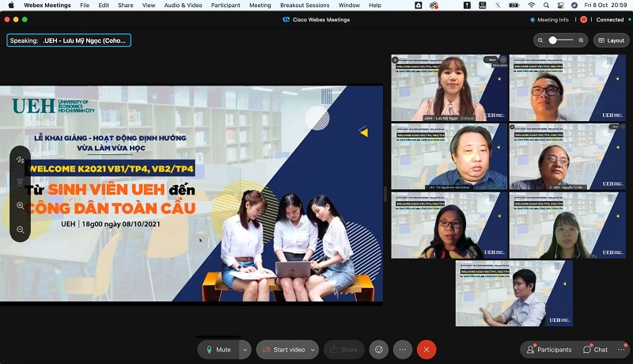Screen dimensions: 633x364
Task: Mute the elderly man's tile with Mute button
Action: coord(615,127)
